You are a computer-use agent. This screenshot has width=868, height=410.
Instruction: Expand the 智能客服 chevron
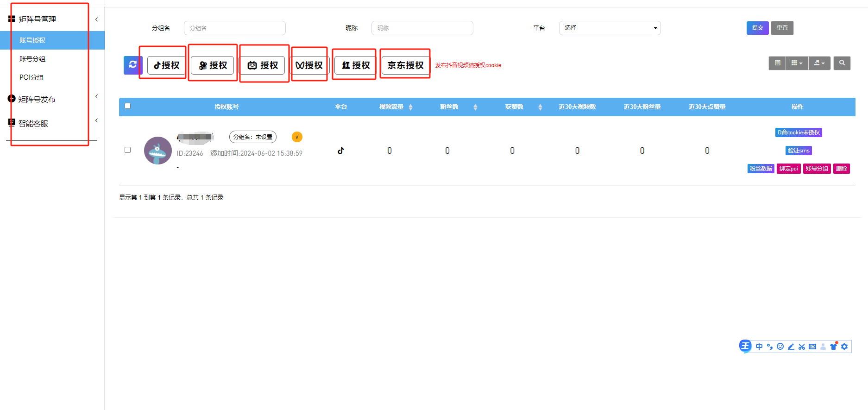(96, 120)
